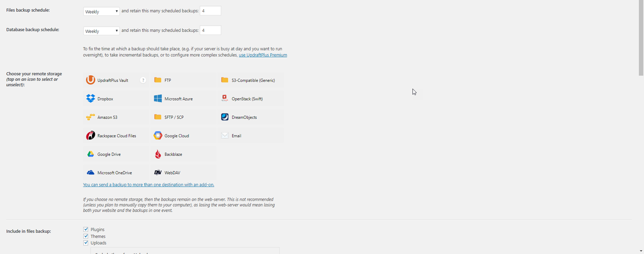The height and width of the screenshot is (254, 644).
Task: Pick the Backblaze flame icon
Action: [158, 154]
